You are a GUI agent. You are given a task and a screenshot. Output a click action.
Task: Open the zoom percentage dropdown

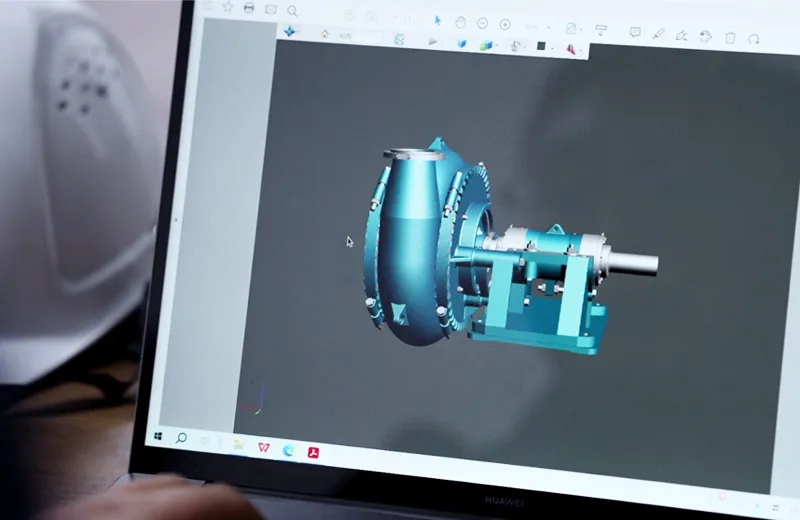tap(537, 26)
